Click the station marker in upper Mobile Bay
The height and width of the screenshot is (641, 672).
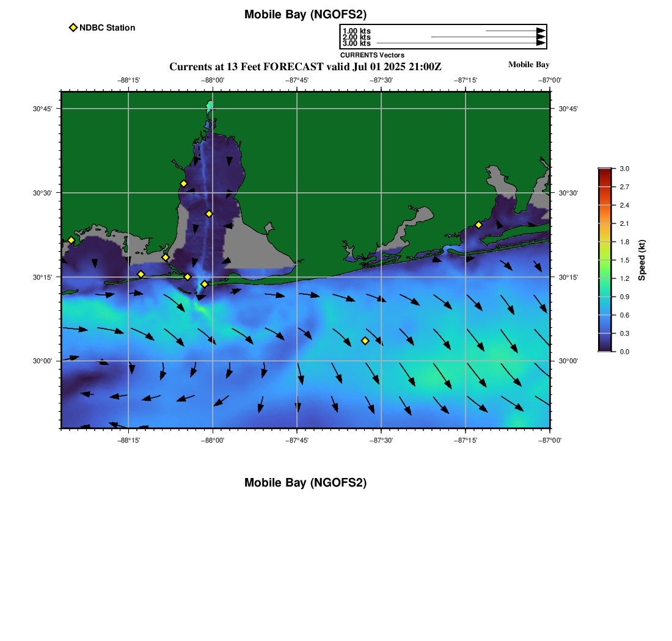[183, 184]
